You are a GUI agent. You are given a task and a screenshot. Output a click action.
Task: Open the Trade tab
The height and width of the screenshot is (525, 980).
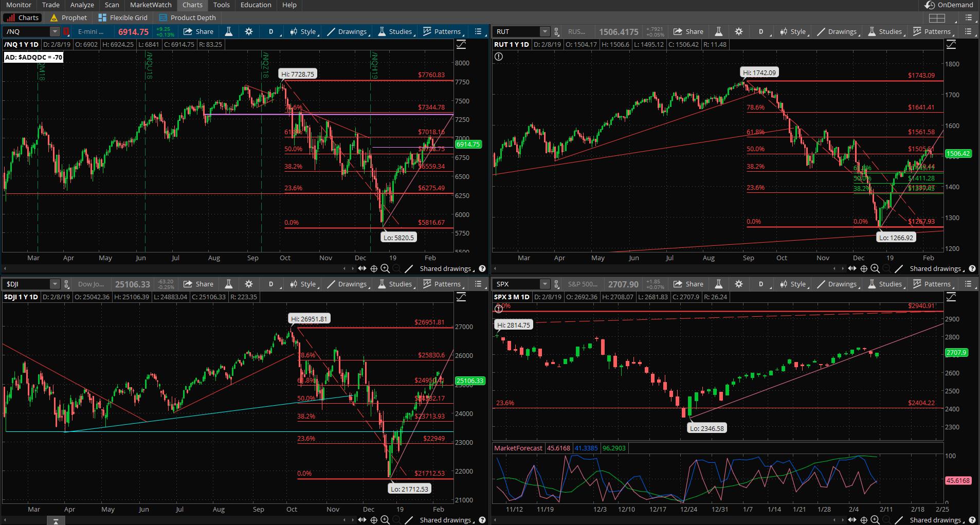coord(50,5)
